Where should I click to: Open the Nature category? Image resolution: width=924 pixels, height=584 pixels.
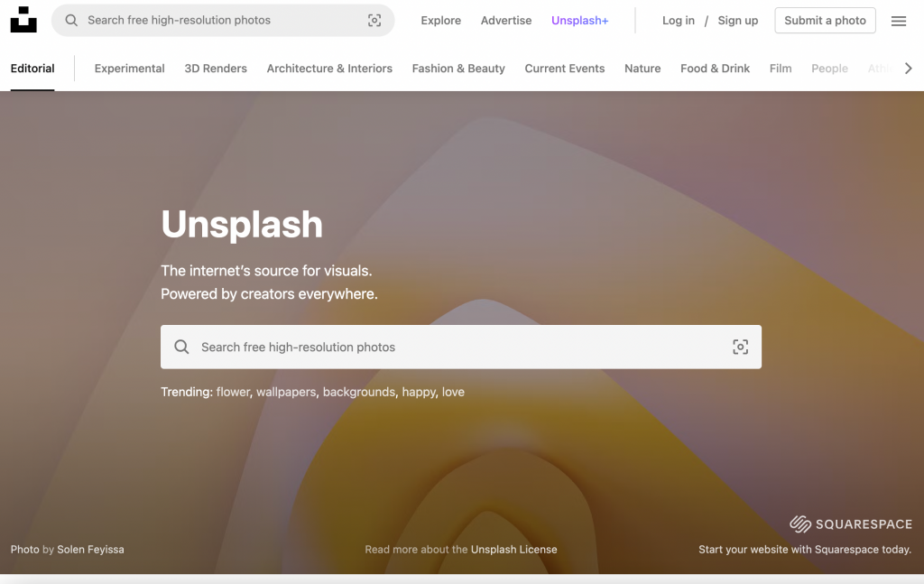coord(642,69)
